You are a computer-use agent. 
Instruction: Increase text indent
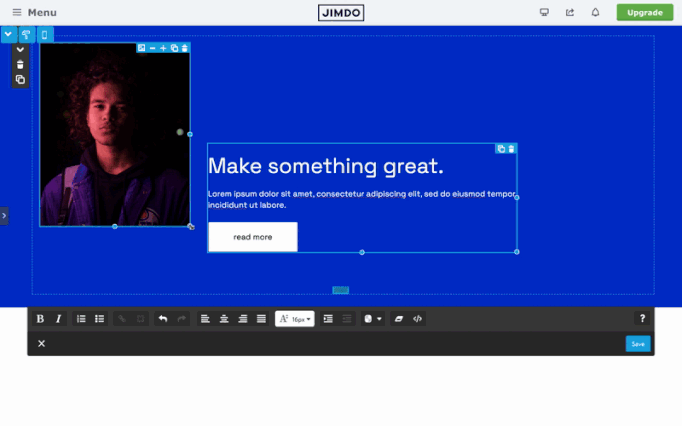point(328,319)
